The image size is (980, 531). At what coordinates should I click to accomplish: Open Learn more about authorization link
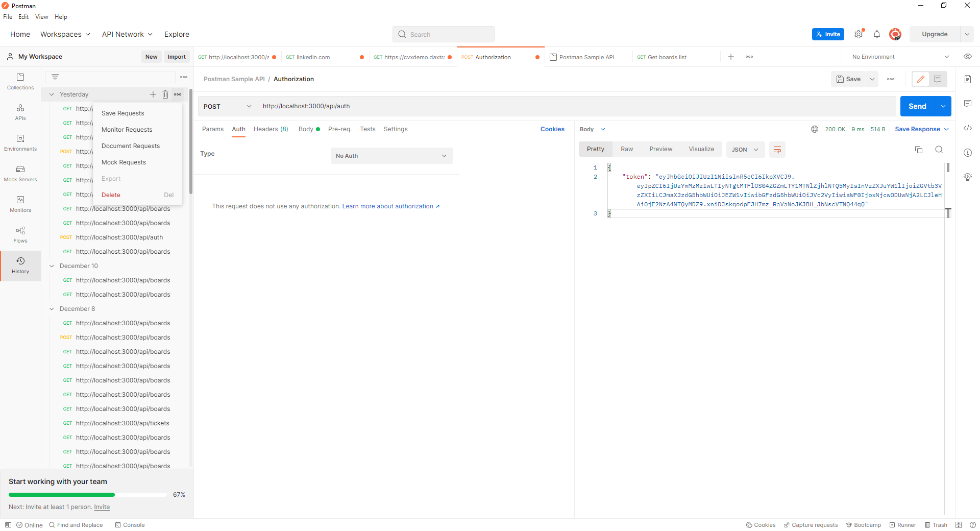(x=390, y=206)
